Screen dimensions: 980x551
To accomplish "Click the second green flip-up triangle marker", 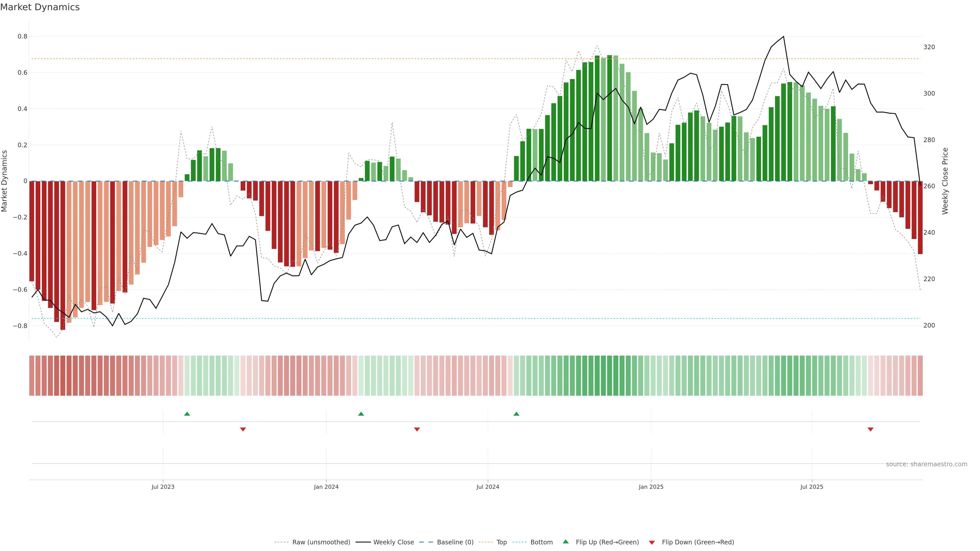I will pos(361,414).
